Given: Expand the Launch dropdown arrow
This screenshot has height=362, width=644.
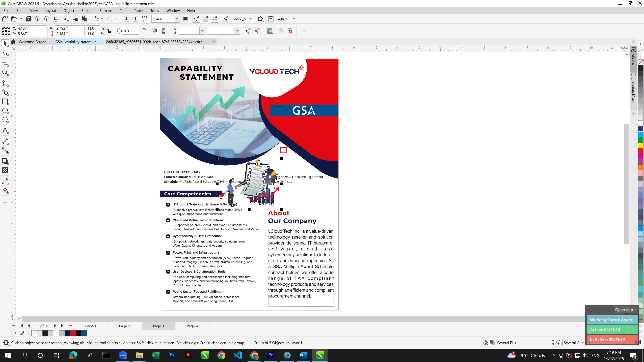Looking at the screenshot, I should click(x=294, y=19).
